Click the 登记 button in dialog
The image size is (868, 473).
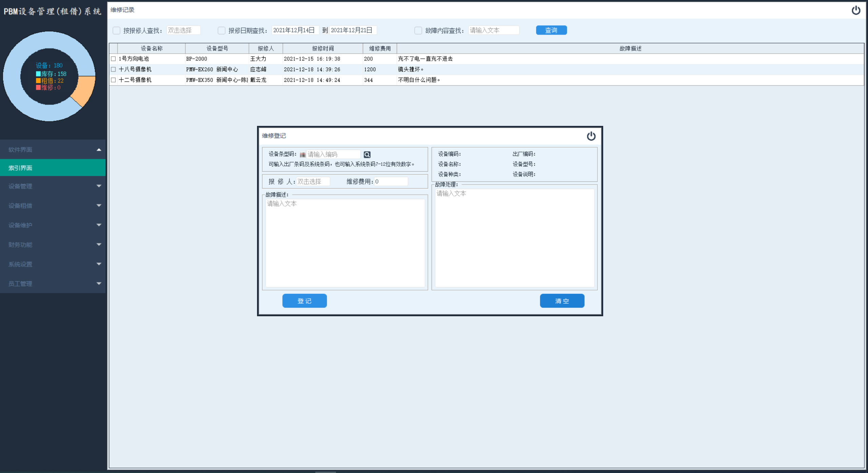[304, 301]
